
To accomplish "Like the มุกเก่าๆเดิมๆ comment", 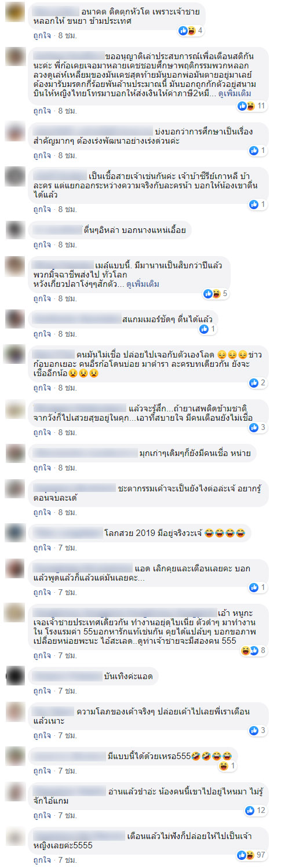I will [x=41, y=468].
